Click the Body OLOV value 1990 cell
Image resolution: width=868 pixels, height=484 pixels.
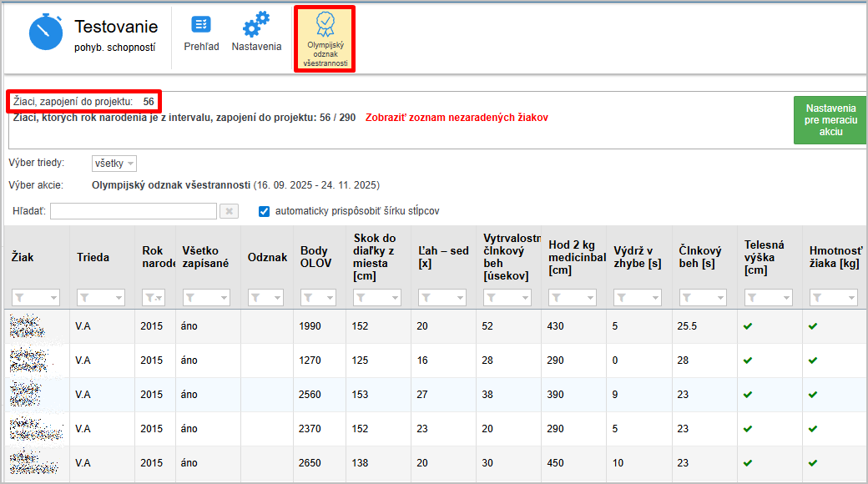tap(310, 326)
